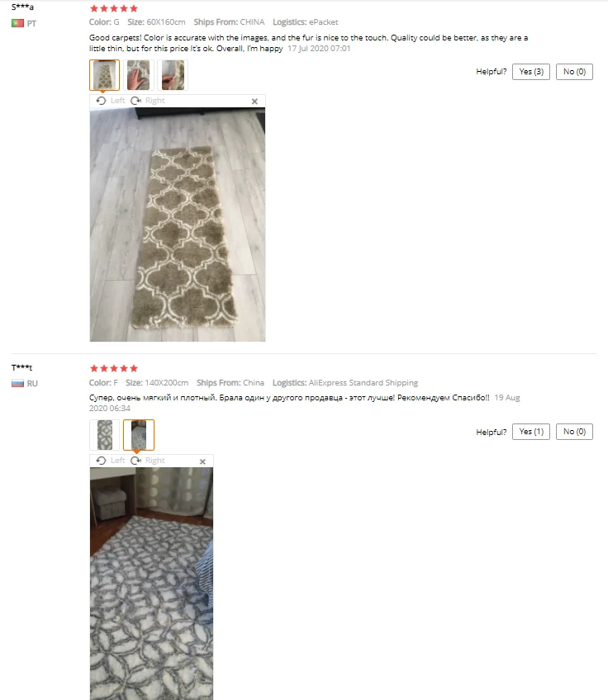Mark S***a's review helpful with Yes (3)
Screen dimensions: 608x700
coord(530,72)
